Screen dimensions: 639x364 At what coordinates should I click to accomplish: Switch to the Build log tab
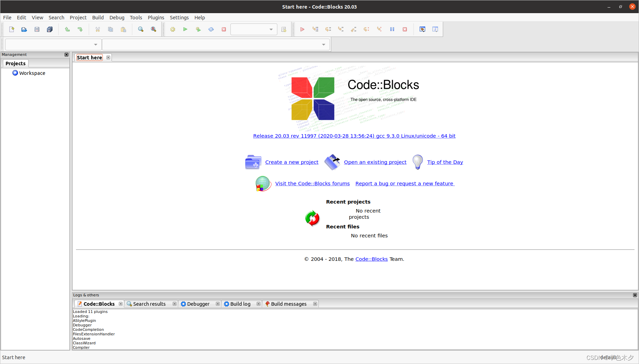[240, 304]
